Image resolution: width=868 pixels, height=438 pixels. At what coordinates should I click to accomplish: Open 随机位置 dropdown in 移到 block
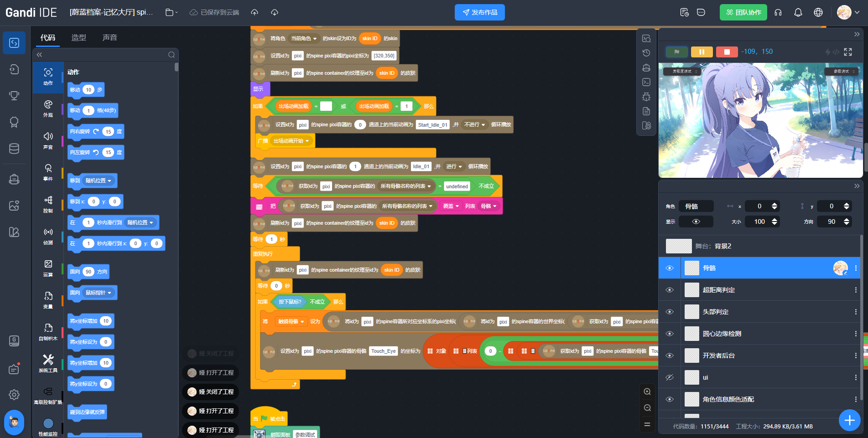(99, 181)
